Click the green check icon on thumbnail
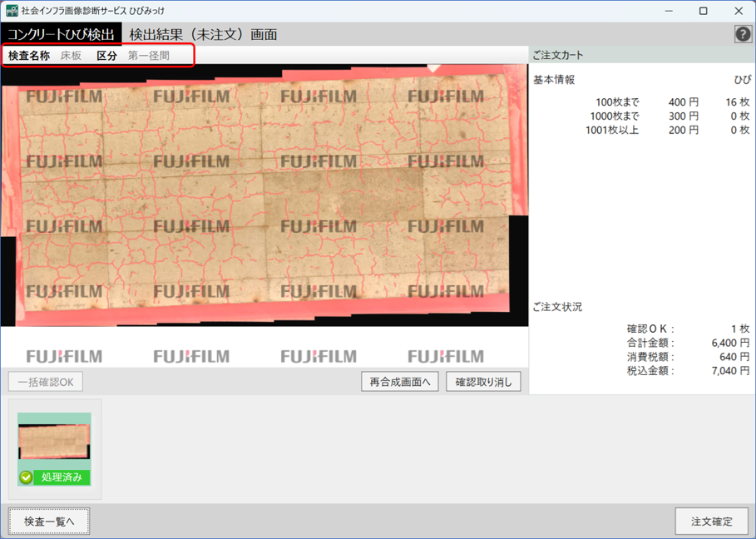The height and width of the screenshot is (539, 756). point(26,477)
